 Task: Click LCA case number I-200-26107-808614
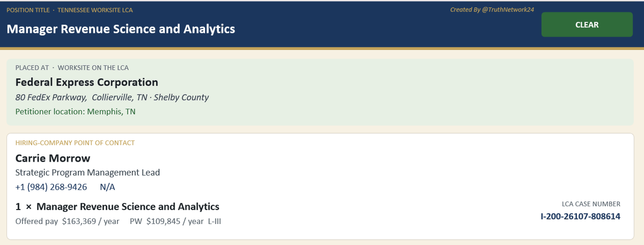[580, 217]
